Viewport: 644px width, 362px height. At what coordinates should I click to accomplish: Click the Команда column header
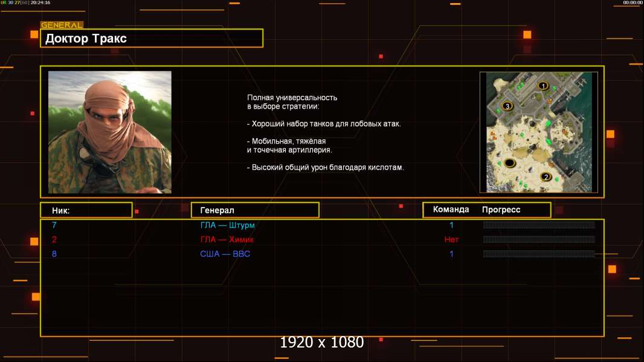click(451, 209)
